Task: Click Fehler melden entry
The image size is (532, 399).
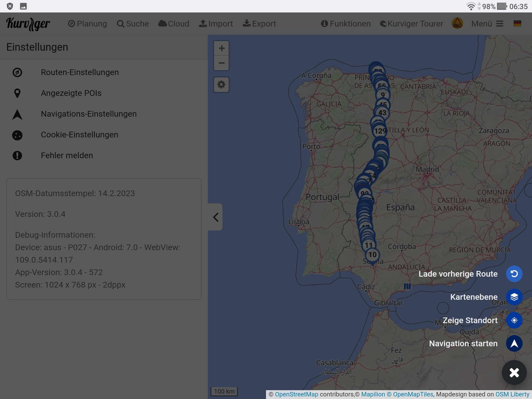Action: point(67,155)
